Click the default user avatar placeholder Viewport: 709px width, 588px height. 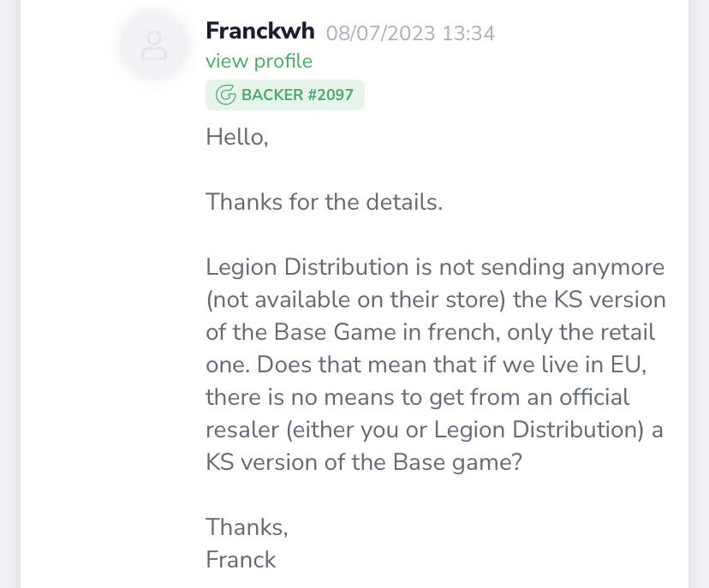pyautogui.click(x=154, y=45)
